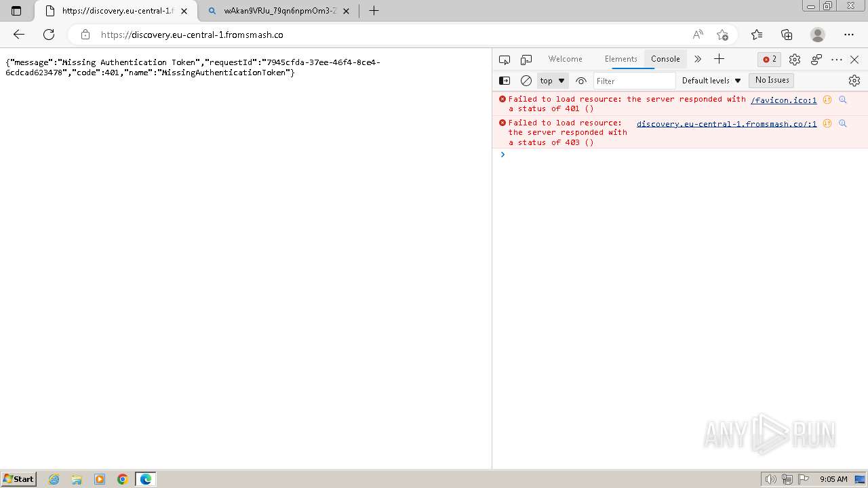Close the discovery.eu-central-1 tab
The height and width of the screenshot is (488, 868).
184,11
